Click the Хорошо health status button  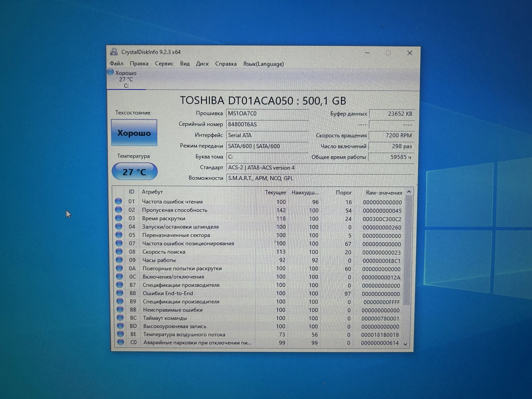pos(134,132)
